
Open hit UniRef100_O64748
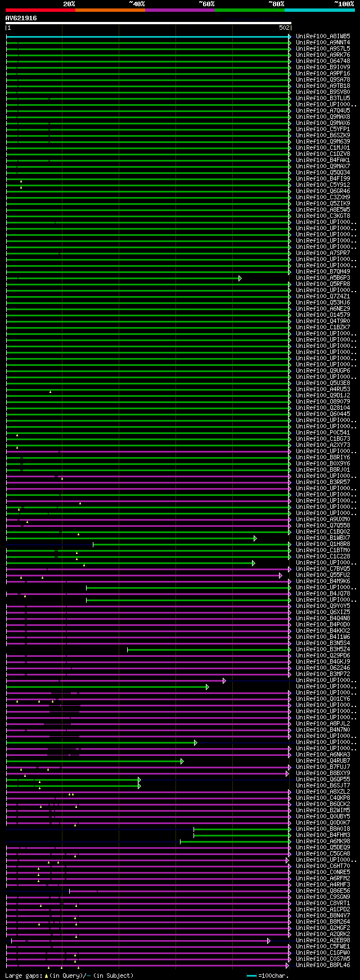[323, 61]
